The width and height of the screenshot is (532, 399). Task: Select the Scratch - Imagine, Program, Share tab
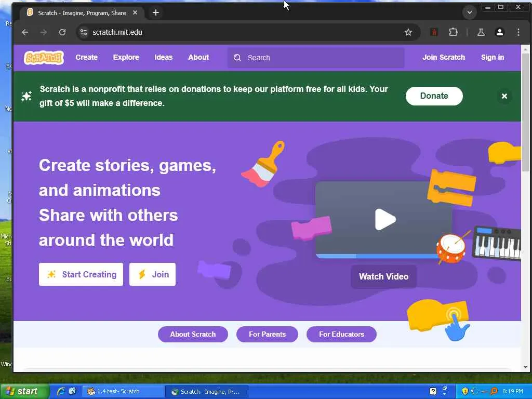pos(82,13)
